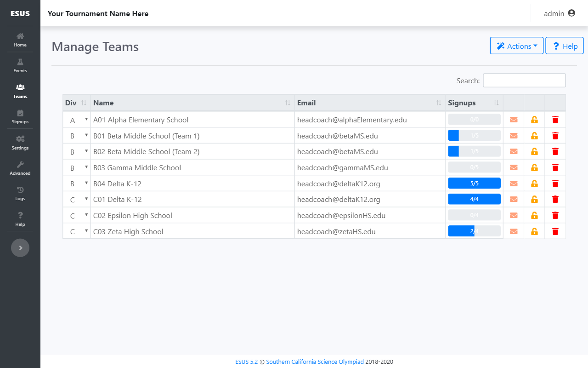The height and width of the screenshot is (368, 588).
Task: Click the Help button near Actions
Action: 565,46
